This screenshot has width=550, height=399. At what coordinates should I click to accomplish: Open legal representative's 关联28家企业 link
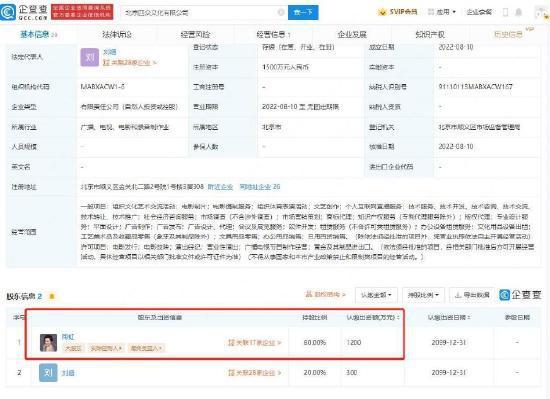pos(129,63)
